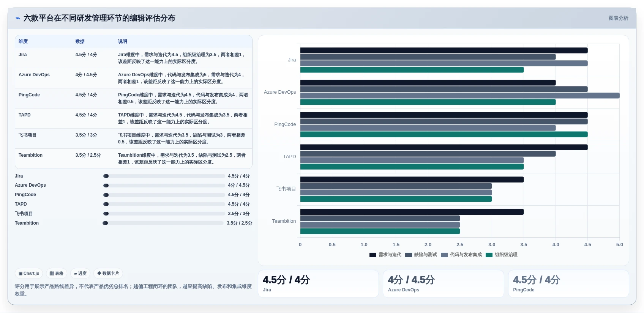Viewport: 644px width, 313px height.
Task: Select the Azure DevOps table row name
Action: [x=34, y=75]
